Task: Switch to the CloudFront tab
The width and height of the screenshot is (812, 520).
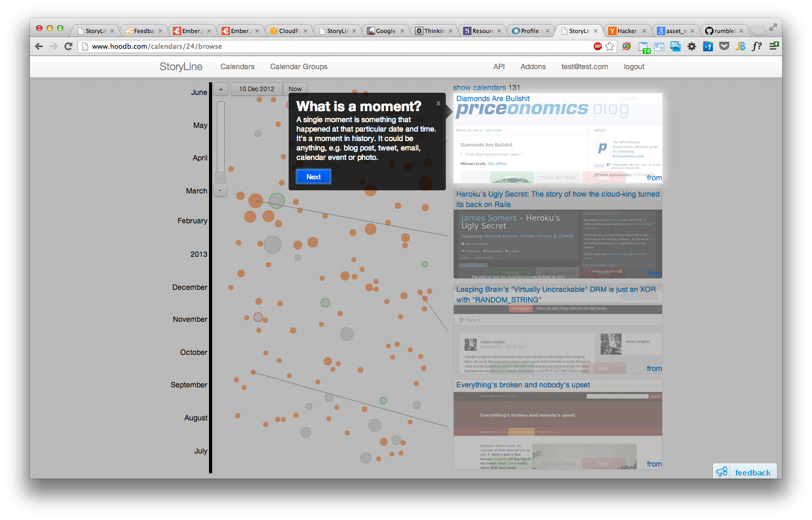Action: [x=289, y=31]
